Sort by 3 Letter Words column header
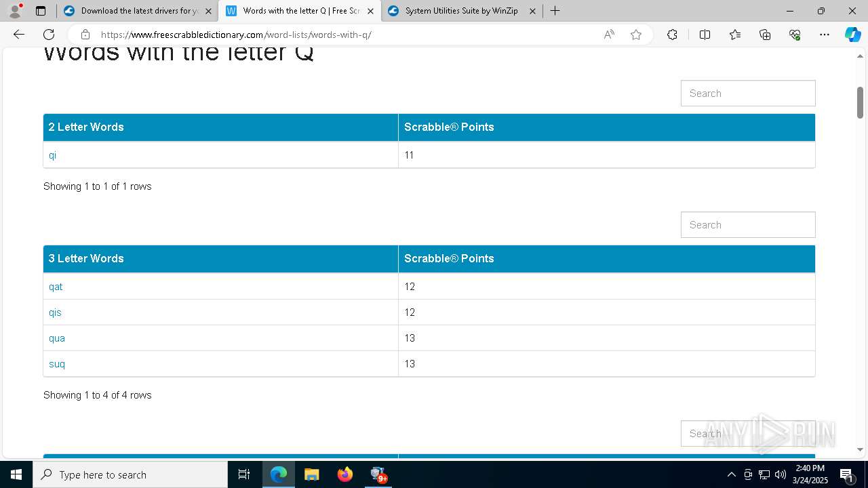The image size is (868, 488). coord(220,259)
